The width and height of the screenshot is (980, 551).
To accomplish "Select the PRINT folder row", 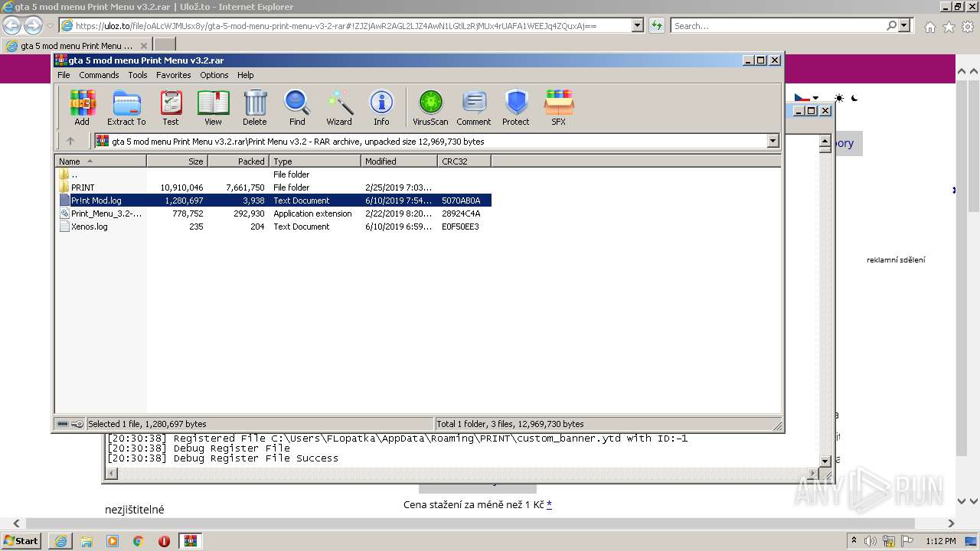I will point(273,187).
